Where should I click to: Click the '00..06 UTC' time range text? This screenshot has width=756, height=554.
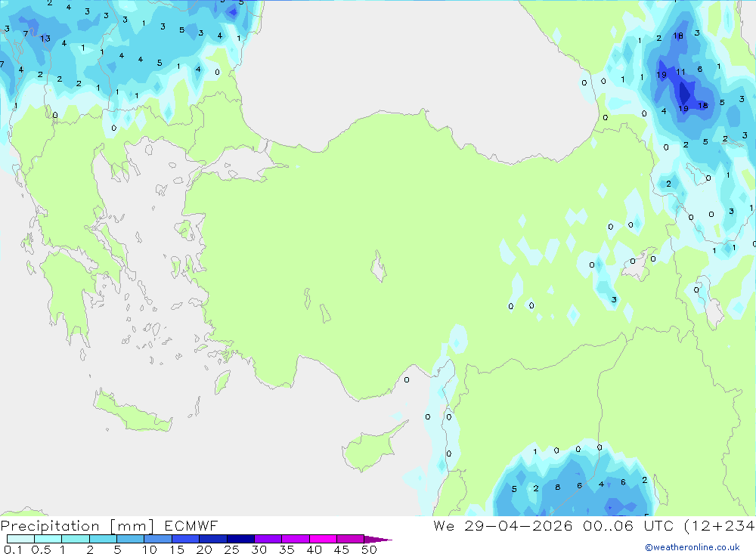pyautogui.click(x=627, y=525)
